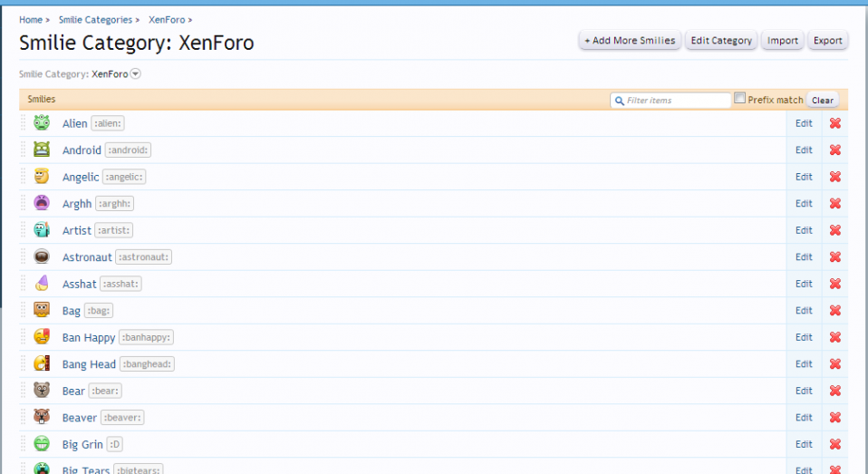This screenshot has width=868, height=474.
Task: Delete the Asshat smilie with red X
Action: tap(835, 284)
